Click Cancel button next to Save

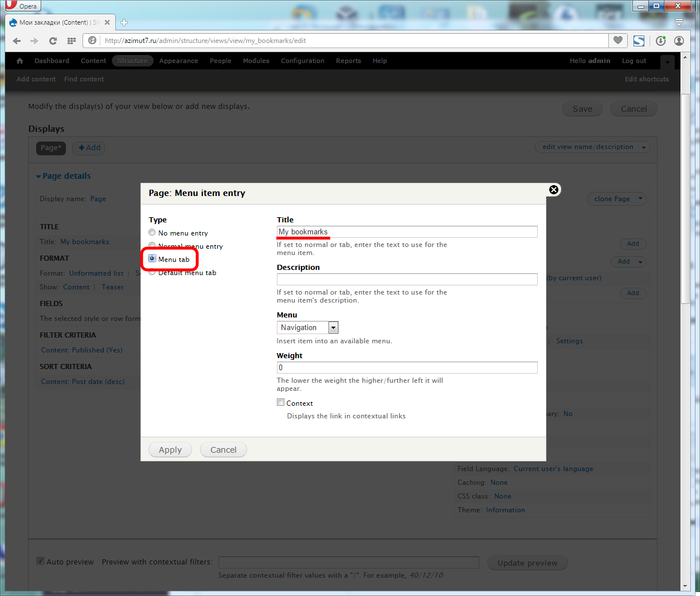click(x=633, y=109)
